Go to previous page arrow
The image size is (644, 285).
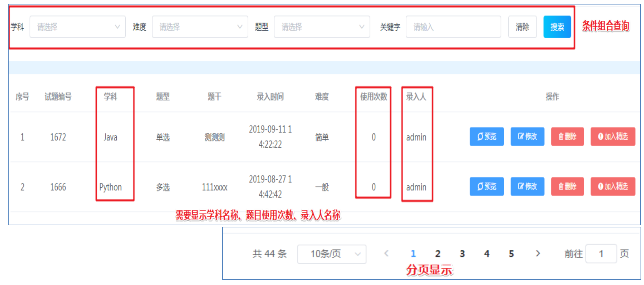386,254
